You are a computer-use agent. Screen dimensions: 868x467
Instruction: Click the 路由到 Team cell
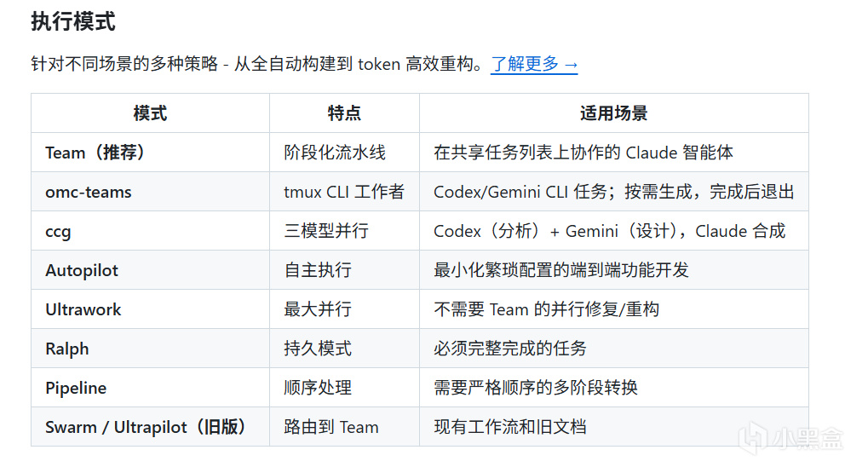pyautogui.click(x=344, y=427)
